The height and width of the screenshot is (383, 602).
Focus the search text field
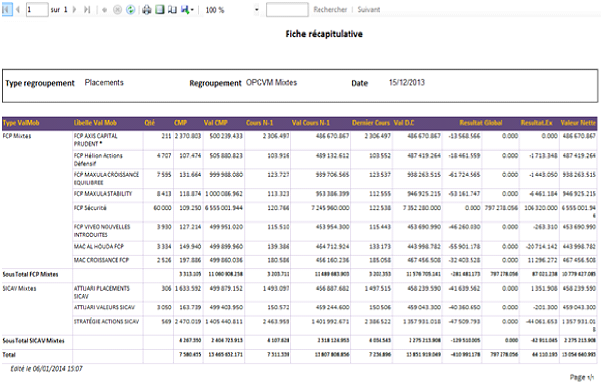click(x=287, y=10)
